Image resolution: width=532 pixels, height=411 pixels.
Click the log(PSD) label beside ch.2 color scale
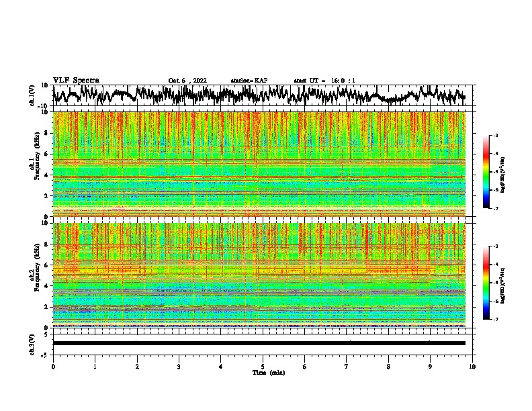(503, 285)
